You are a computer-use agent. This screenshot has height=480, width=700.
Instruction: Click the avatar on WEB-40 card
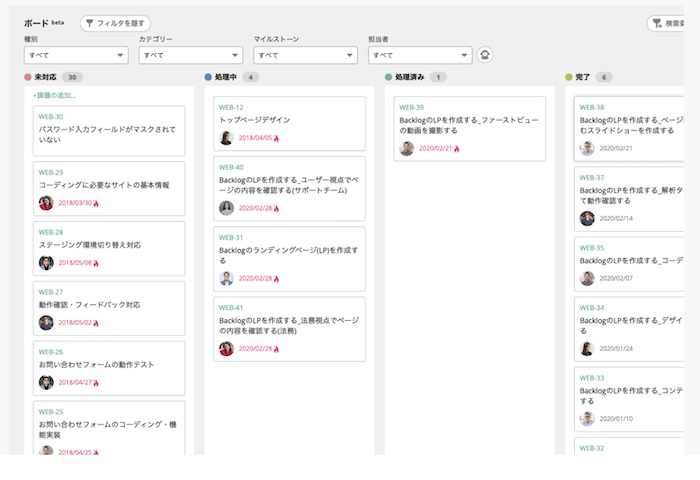coord(226,208)
